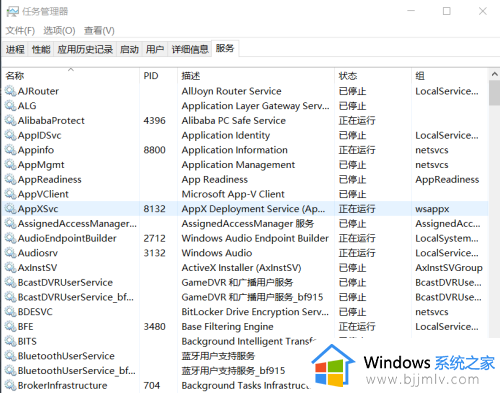
Task: Select the 服务 tab
Action: (x=225, y=49)
